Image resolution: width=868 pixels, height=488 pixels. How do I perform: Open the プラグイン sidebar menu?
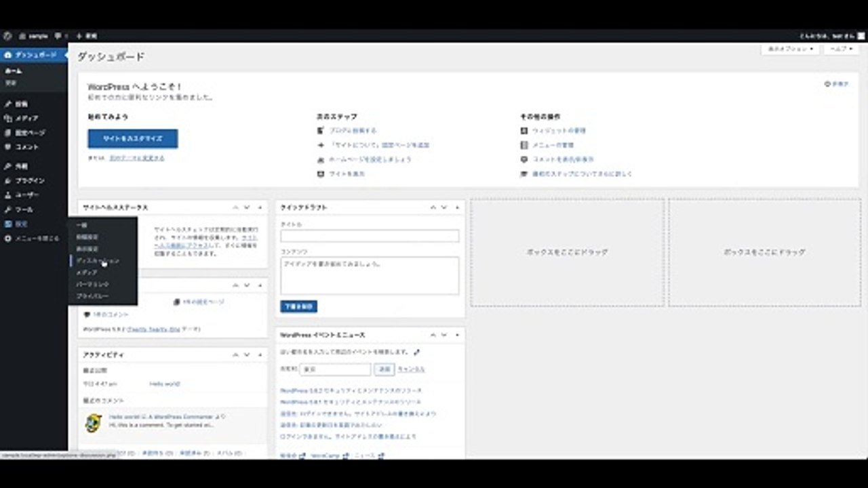[x=34, y=181]
